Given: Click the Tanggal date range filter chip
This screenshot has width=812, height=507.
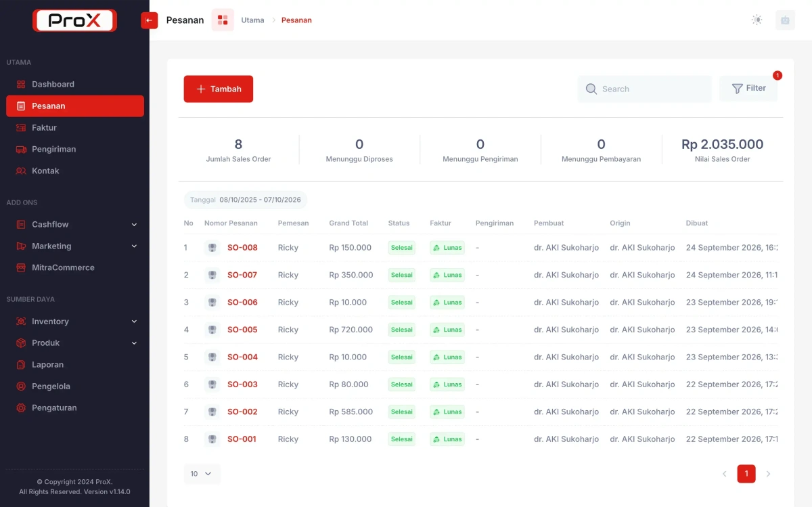Looking at the screenshot, I should pos(246,200).
